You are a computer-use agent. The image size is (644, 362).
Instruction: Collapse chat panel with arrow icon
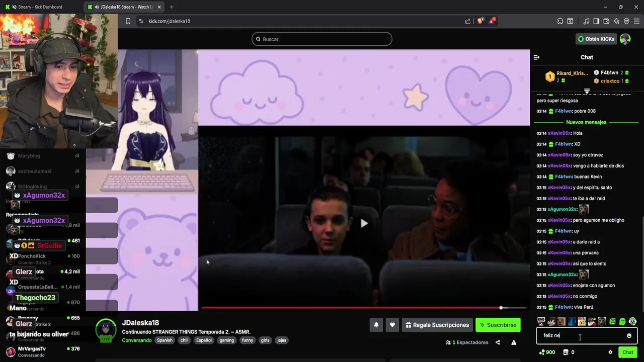coord(536,57)
